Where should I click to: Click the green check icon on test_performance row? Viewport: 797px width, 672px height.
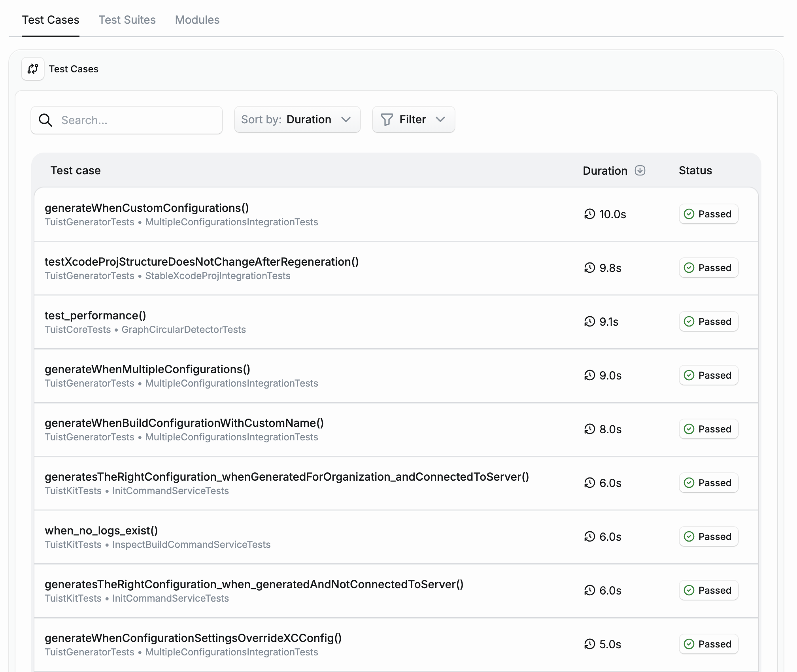pyautogui.click(x=689, y=321)
